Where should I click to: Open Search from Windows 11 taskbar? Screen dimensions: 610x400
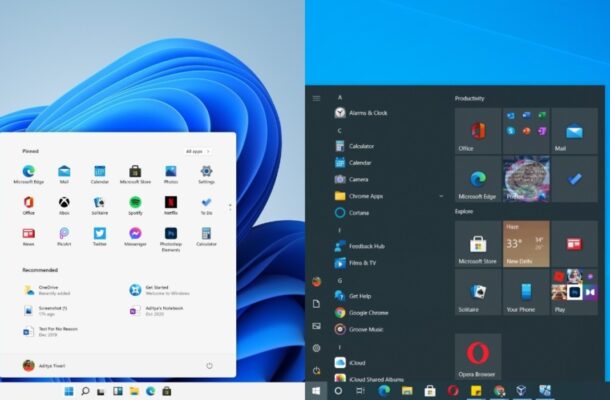85,391
